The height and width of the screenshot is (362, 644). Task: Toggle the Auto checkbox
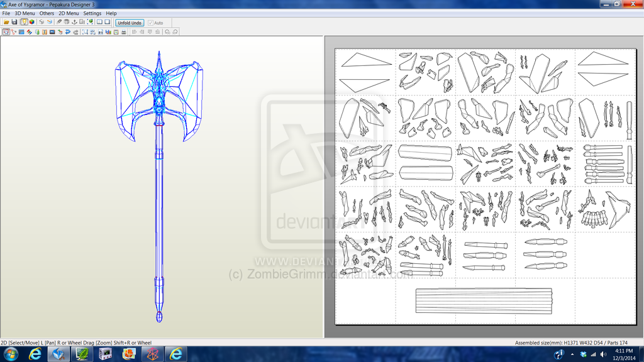pos(150,23)
